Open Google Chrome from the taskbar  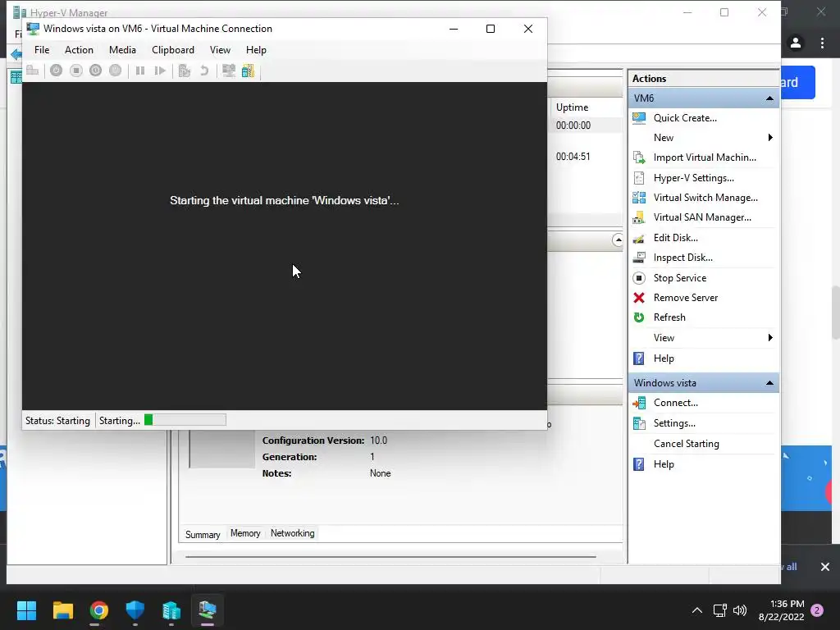click(99, 610)
